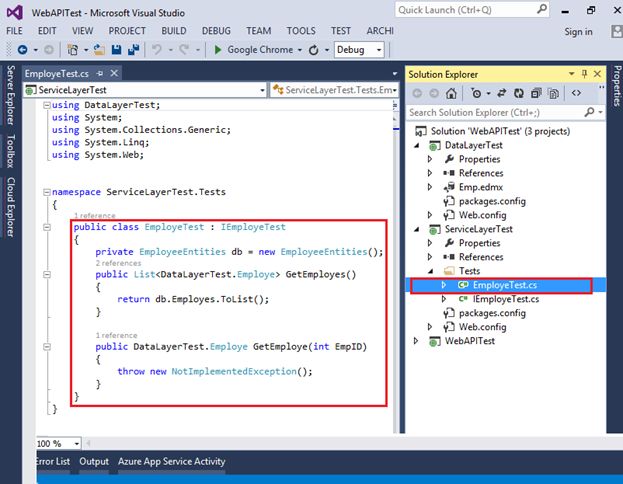Click View Code angle brackets icon
The height and width of the screenshot is (484, 623).
(576, 93)
